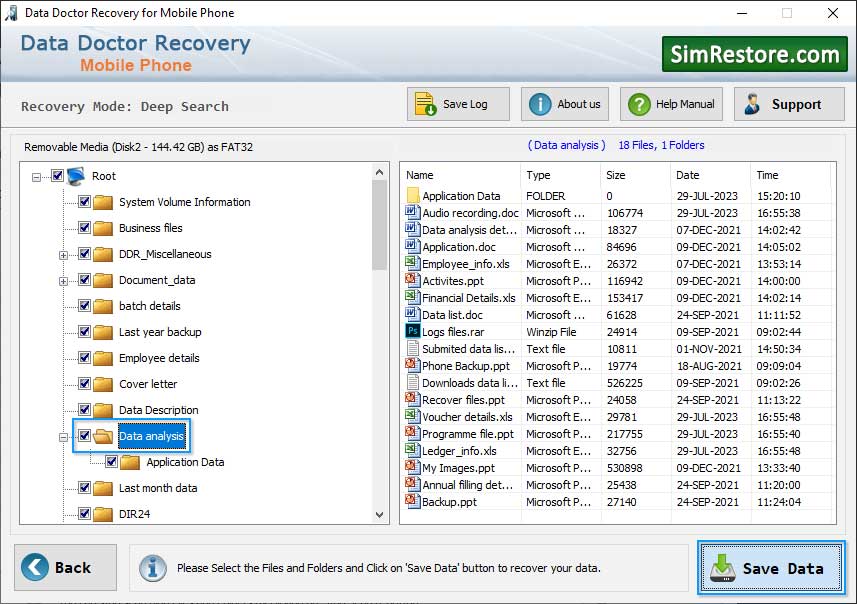Screen dimensions: 857x604
Task: Click the info icon beside the instruction message
Action: tap(152, 568)
